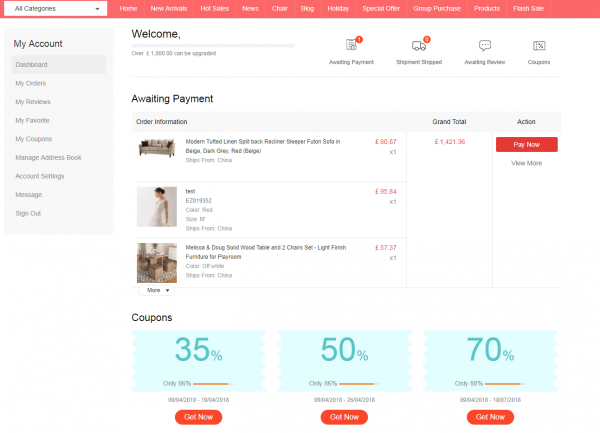Screen dimensions: 600x433
Task: Expand the More orders dropdown
Action: point(155,290)
